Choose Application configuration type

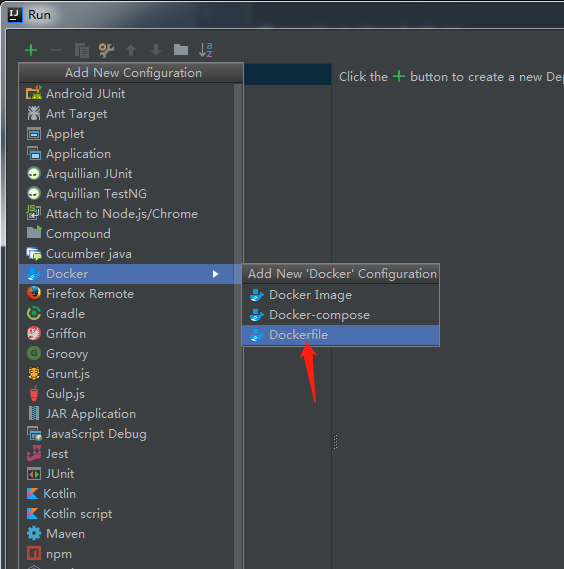point(127,154)
